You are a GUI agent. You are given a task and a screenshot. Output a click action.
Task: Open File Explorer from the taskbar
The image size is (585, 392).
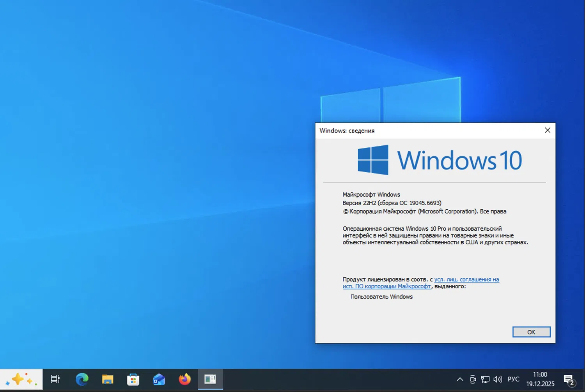pyautogui.click(x=108, y=379)
